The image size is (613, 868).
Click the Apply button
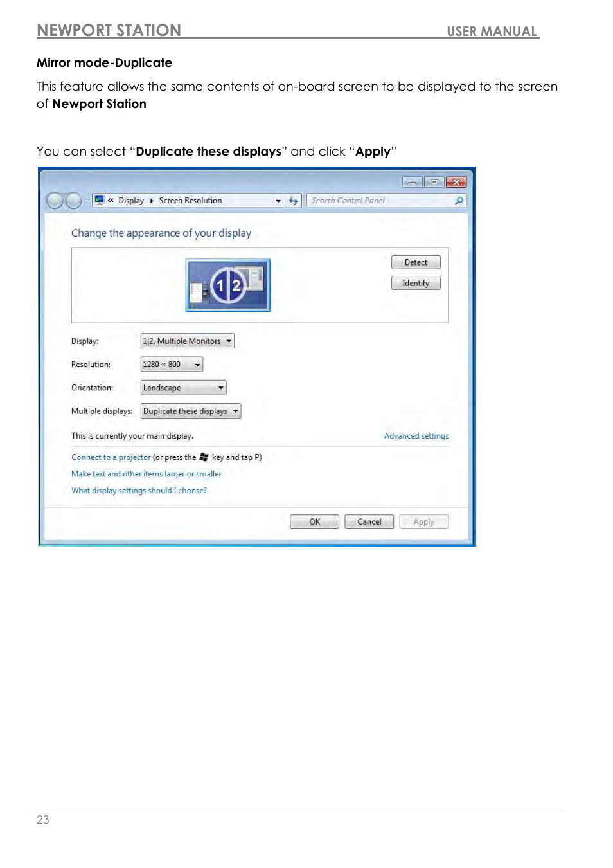click(x=423, y=521)
